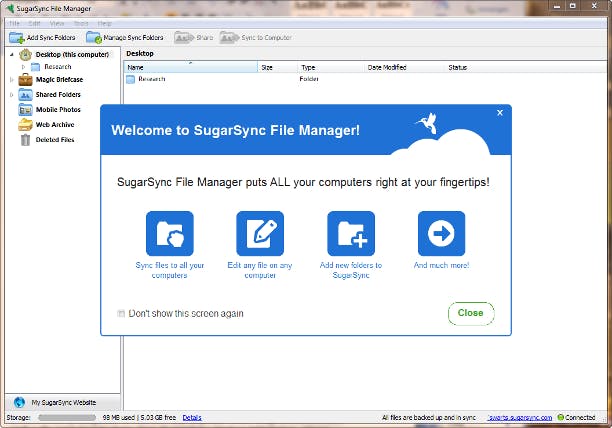
Task: Open the Web Archive icon
Action: tap(25, 125)
